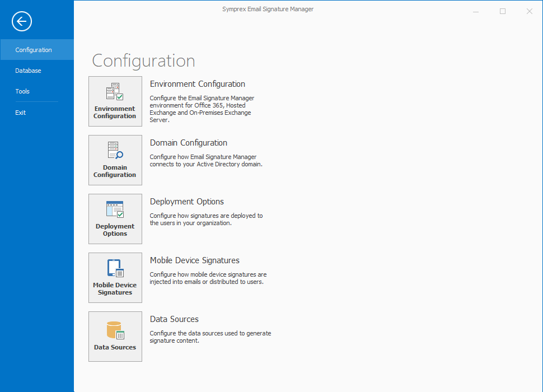The height and width of the screenshot is (392, 543).
Task: Click the Symprex Email Signature Manager title
Action: coord(268,9)
